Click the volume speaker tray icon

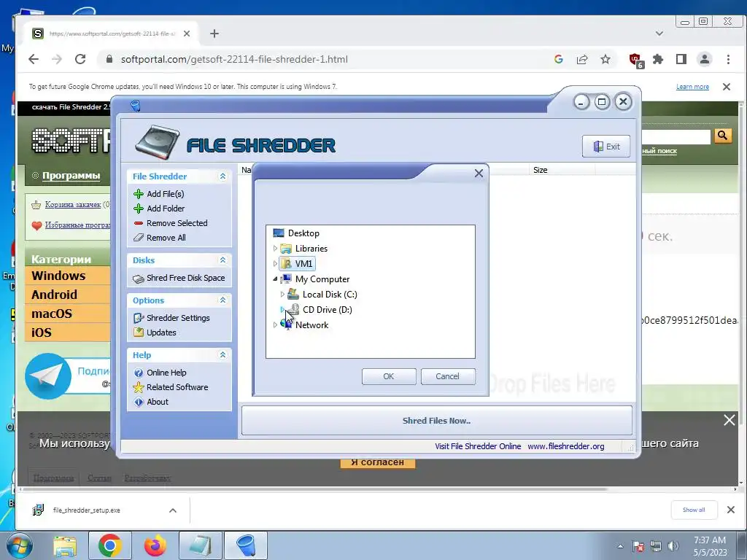(673, 546)
